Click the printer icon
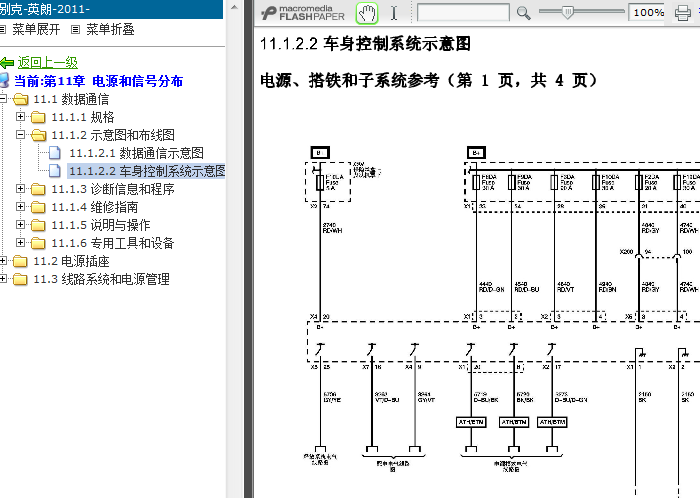 (x=682, y=12)
